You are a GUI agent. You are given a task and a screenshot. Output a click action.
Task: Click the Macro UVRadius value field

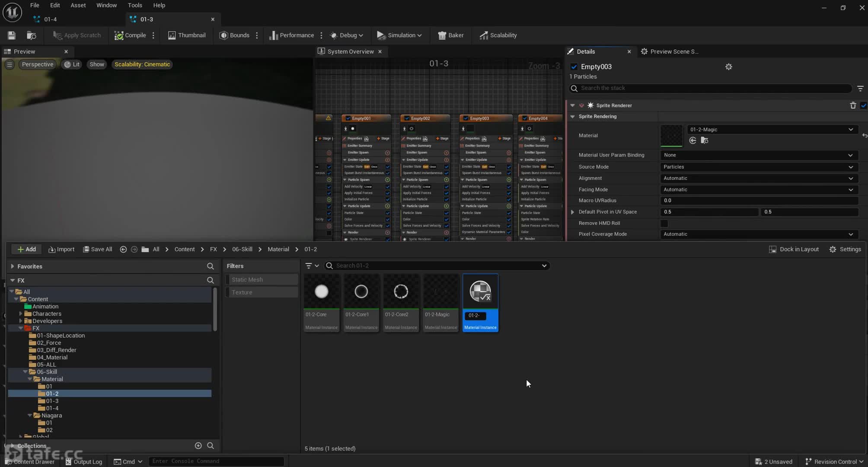(x=759, y=201)
